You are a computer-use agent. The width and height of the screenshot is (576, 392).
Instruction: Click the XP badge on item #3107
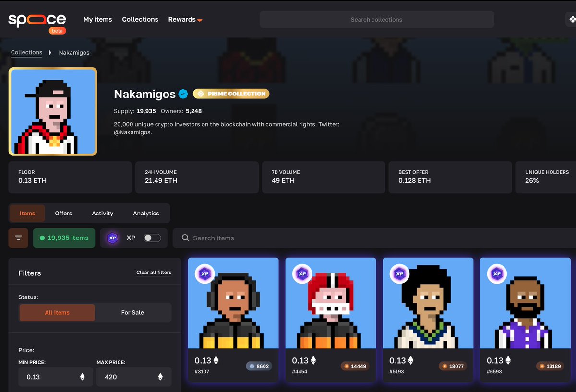(204, 274)
